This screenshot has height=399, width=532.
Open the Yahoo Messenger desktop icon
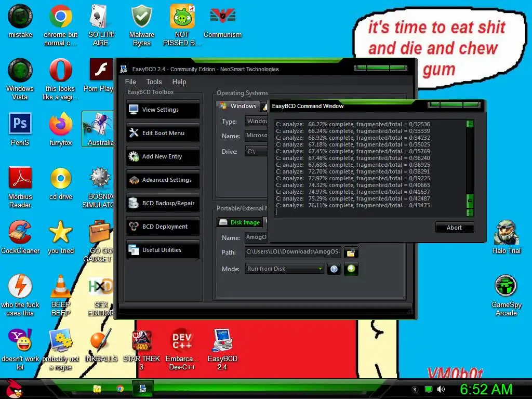pos(20,350)
